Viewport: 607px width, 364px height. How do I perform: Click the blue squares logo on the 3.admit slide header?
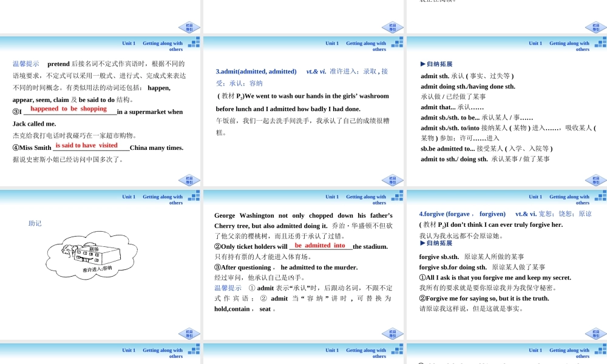point(397,42)
